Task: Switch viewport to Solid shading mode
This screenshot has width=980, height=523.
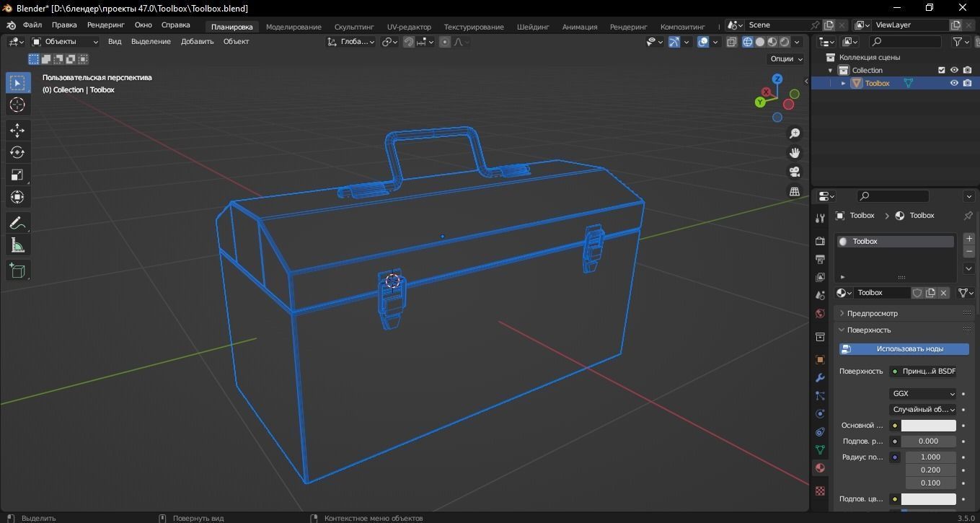Action: [x=759, y=41]
